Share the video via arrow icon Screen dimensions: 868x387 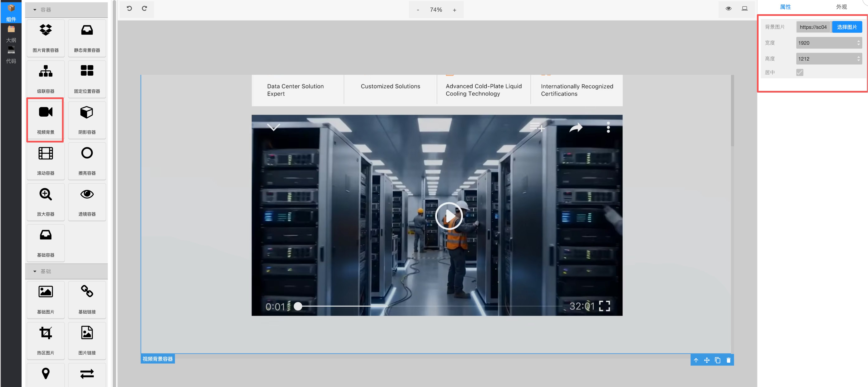coord(576,127)
